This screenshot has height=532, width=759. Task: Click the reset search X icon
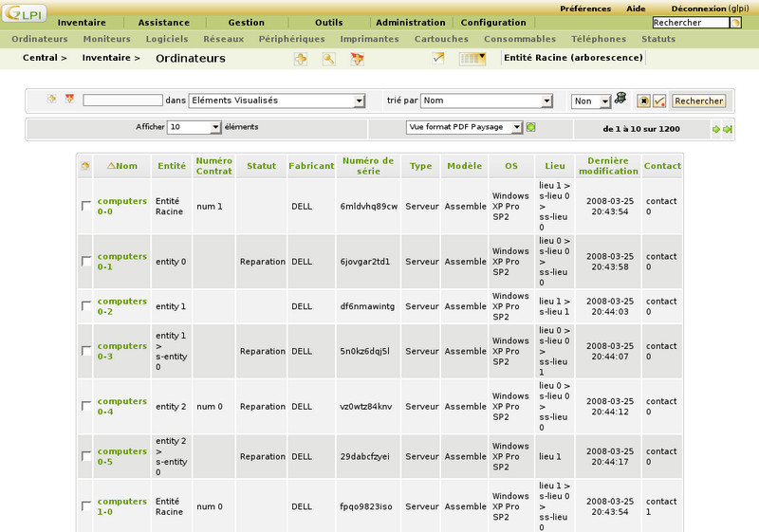[x=643, y=101]
